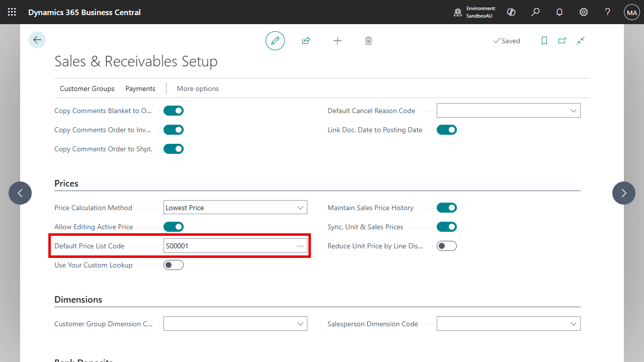Open the Customer Groups menu
Image resolution: width=644 pixels, height=362 pixels.
click(87, 88)
